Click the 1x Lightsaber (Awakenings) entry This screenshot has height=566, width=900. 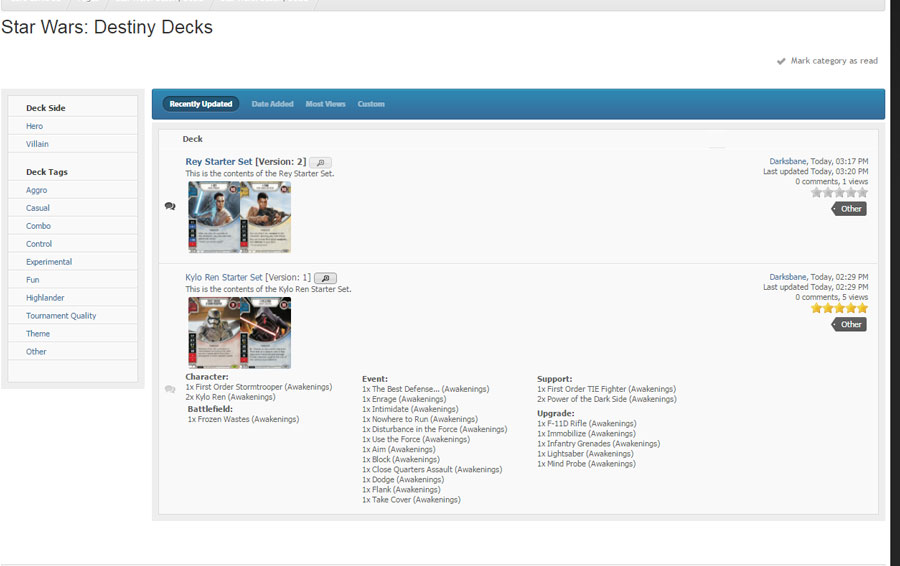coord(585,454)
